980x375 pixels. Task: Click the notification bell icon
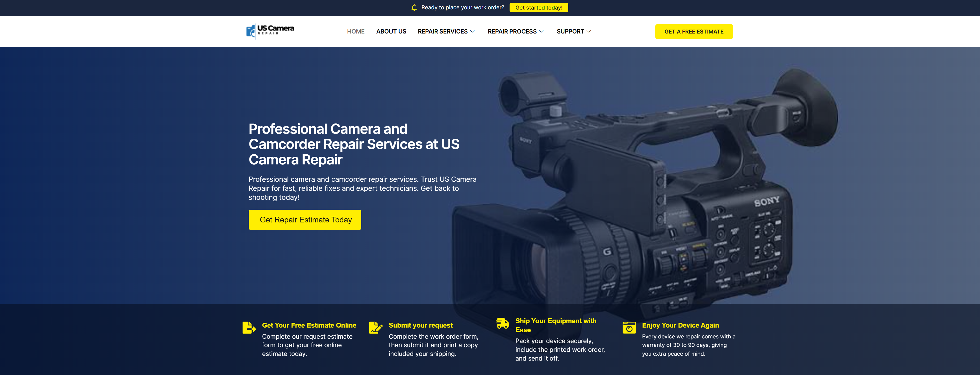(414, 8)
